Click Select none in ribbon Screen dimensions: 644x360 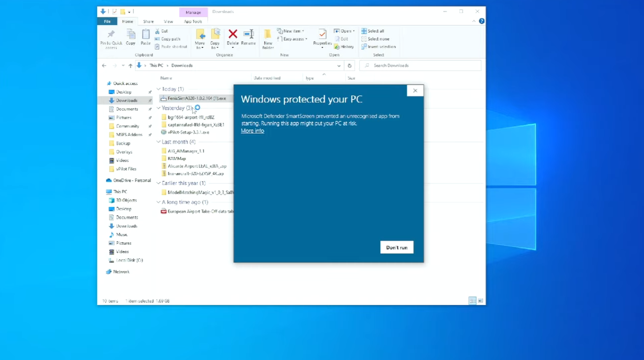point(375,39)
